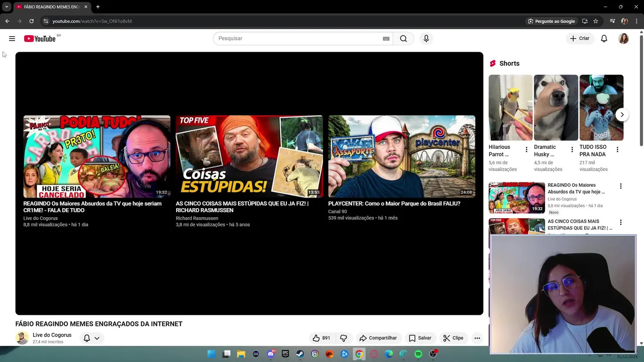
Task: Reload the page
Action: click(x=31, y=21)
